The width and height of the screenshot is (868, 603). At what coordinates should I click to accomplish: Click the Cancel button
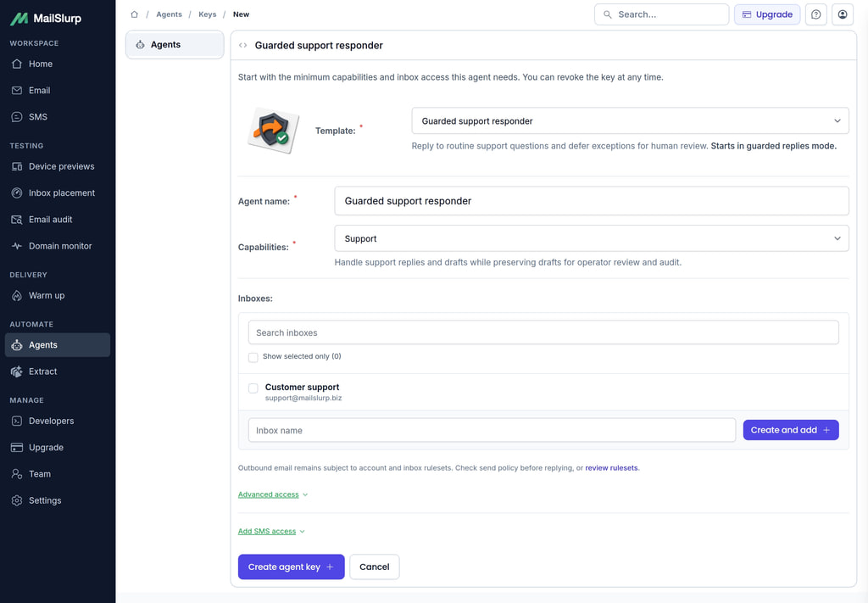(x=374, y=567)
